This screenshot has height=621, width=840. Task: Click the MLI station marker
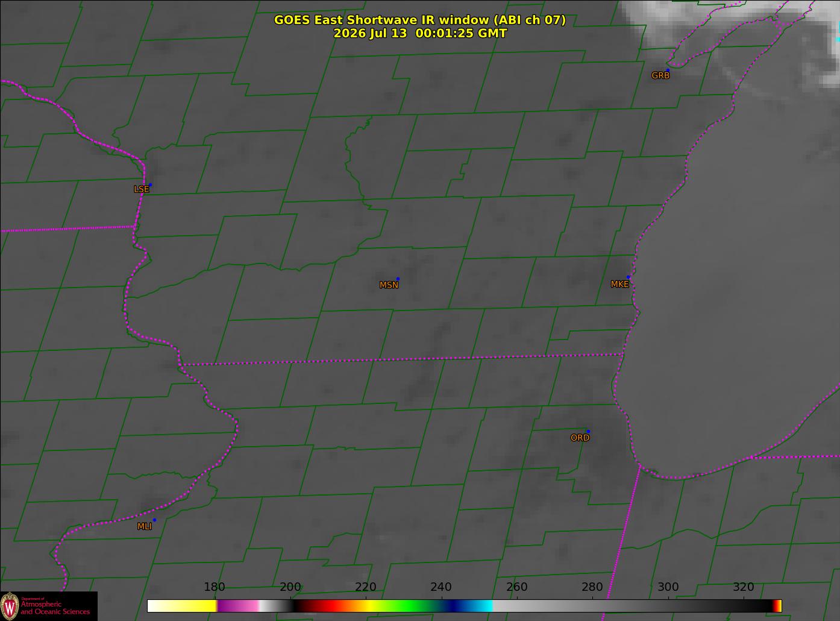click(x=154, y=520)
